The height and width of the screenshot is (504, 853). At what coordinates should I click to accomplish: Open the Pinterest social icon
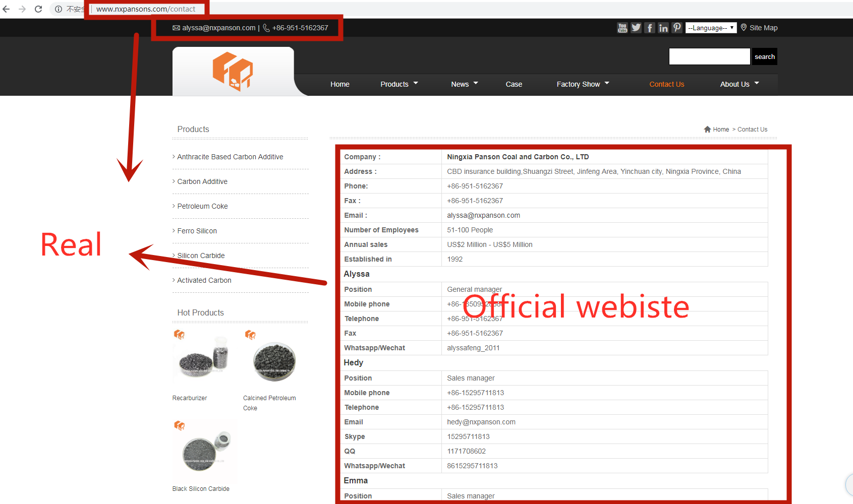677,28
